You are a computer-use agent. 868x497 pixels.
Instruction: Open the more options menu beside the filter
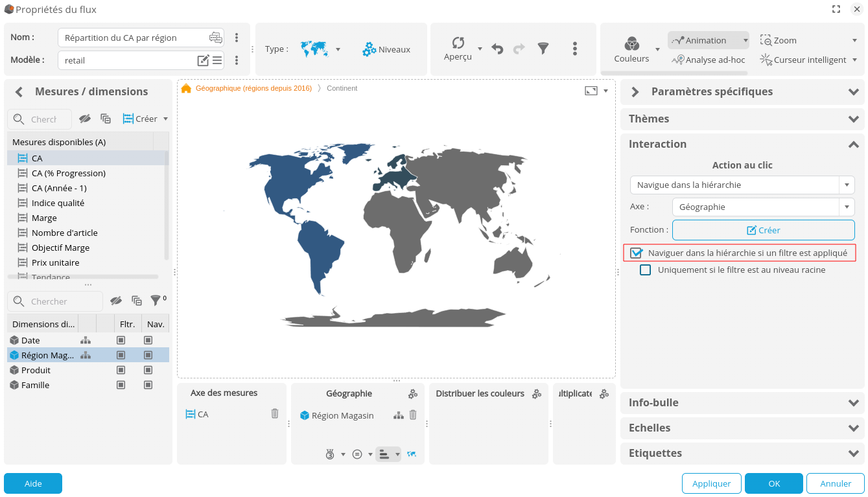click(575, 49)
